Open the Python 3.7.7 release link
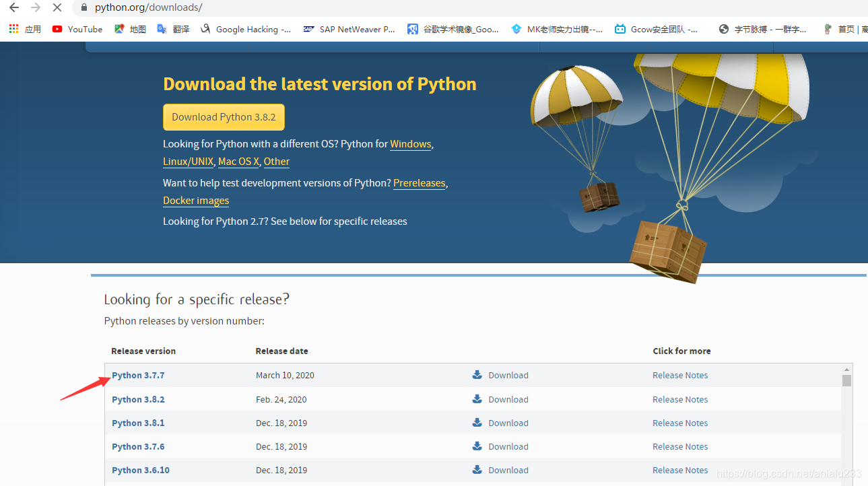 click(x=138, y=375)
